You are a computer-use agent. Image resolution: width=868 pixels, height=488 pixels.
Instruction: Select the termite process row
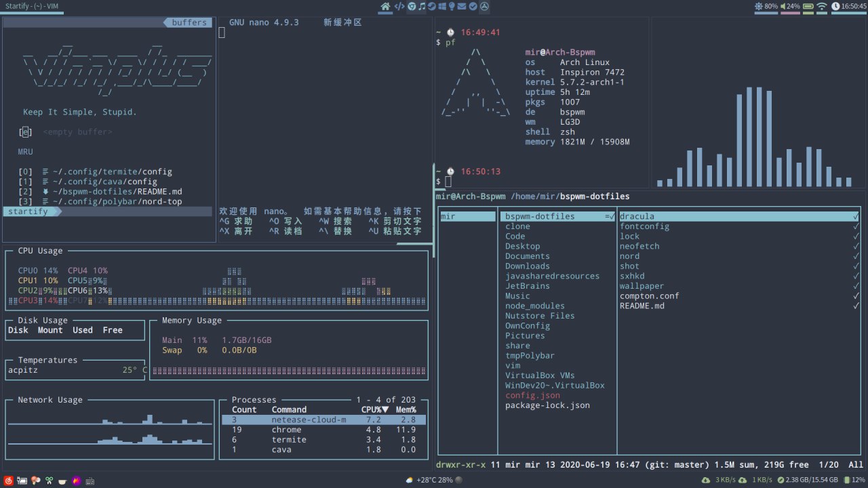point(324,439)
